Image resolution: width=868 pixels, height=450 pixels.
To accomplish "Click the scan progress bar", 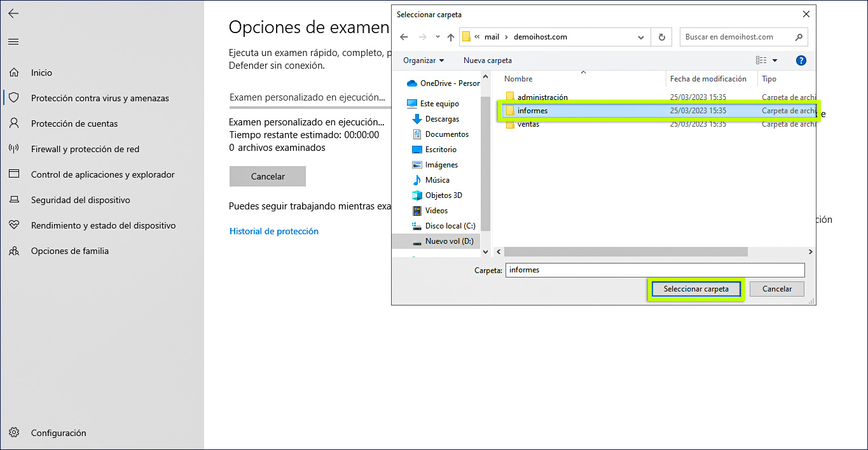I will pos(310,109).
